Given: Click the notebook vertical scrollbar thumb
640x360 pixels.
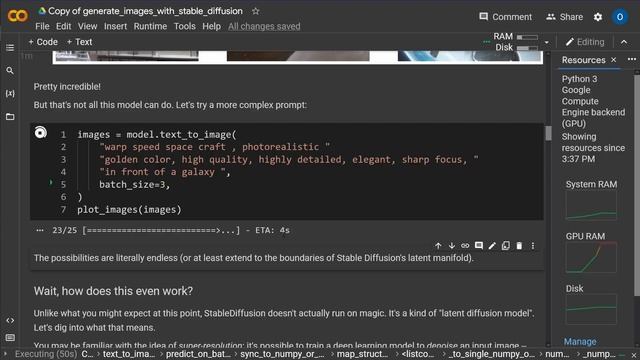Looking at the screenshot, I should (x=548, y=133).
